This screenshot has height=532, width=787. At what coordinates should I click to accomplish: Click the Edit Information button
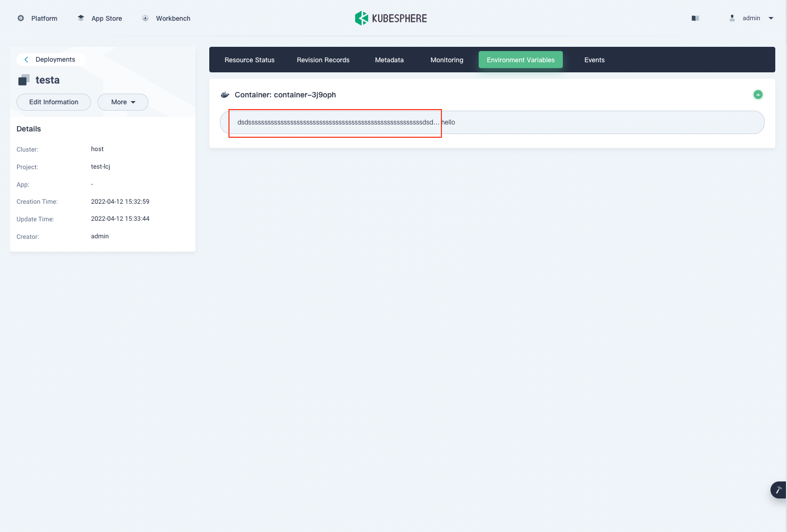pos(53,102)
